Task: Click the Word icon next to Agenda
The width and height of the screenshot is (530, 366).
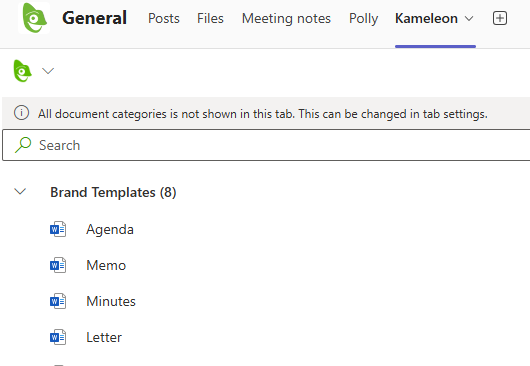Action: (58, 229)
